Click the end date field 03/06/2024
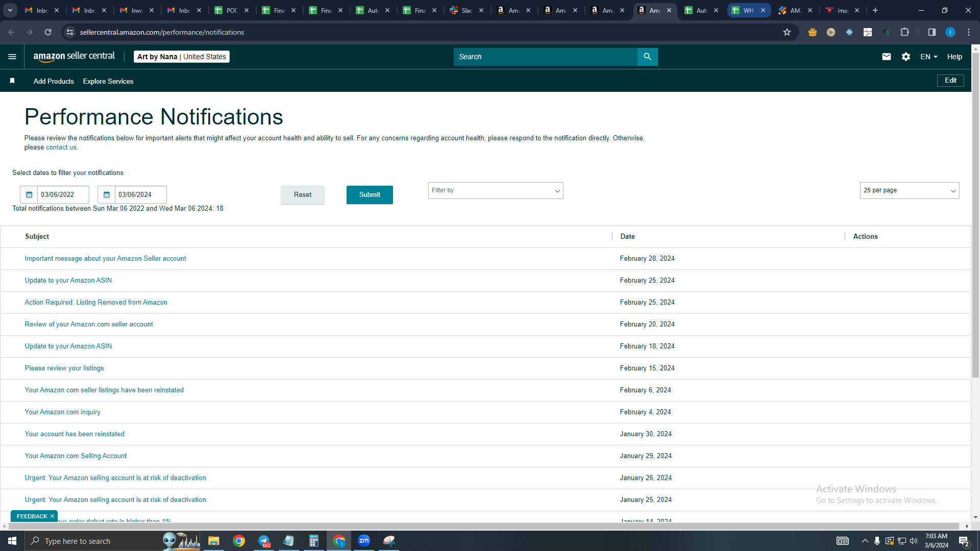 140,194
